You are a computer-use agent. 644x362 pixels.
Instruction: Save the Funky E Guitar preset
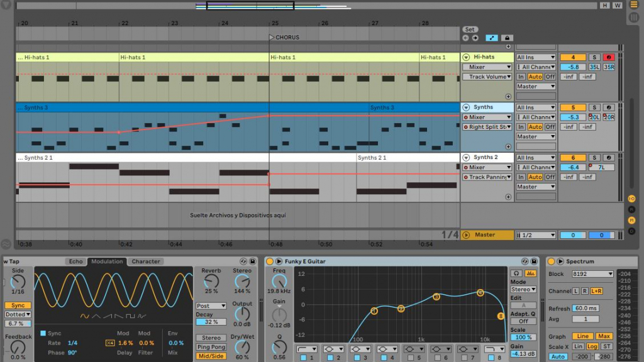pos(534,261)
